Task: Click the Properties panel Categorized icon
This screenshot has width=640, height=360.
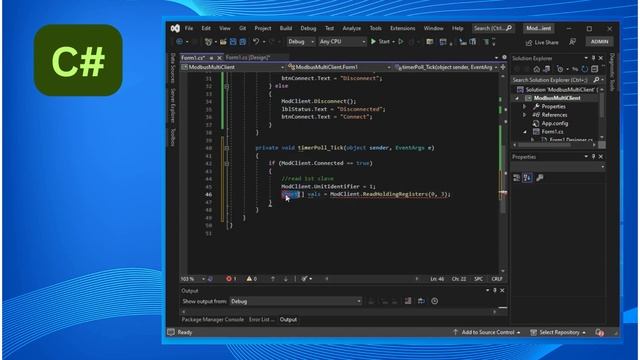Action: coord(517,178)
